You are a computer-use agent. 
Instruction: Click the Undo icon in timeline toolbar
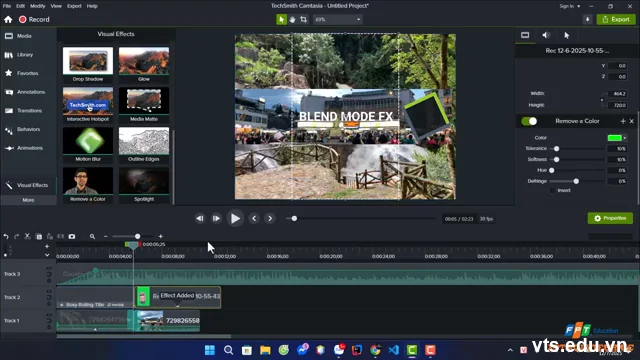click(6, 236)
